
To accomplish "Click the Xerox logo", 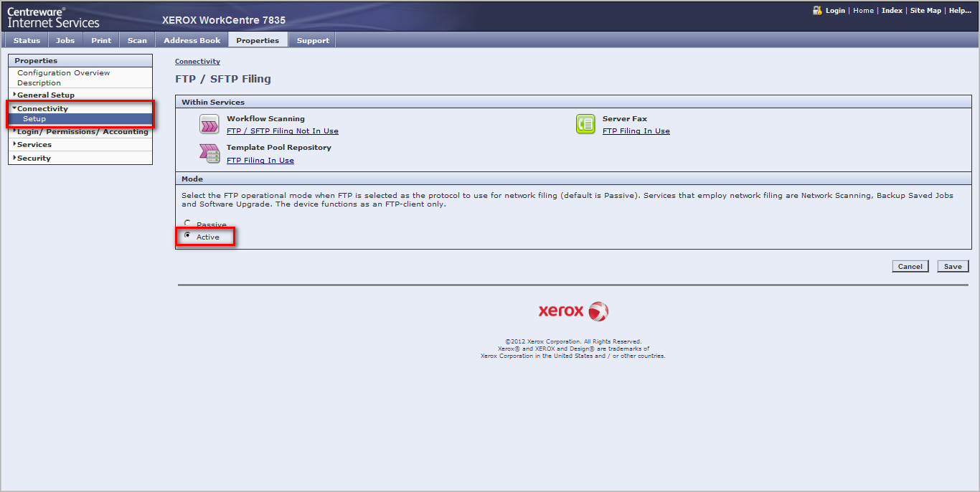I will point(573,311).
